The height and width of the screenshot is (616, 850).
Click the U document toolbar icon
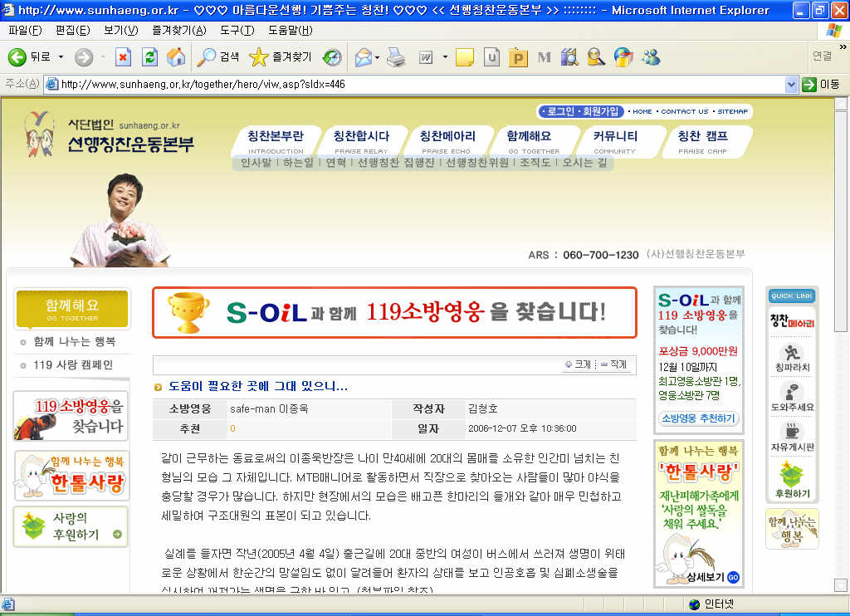tap(491, 57)
